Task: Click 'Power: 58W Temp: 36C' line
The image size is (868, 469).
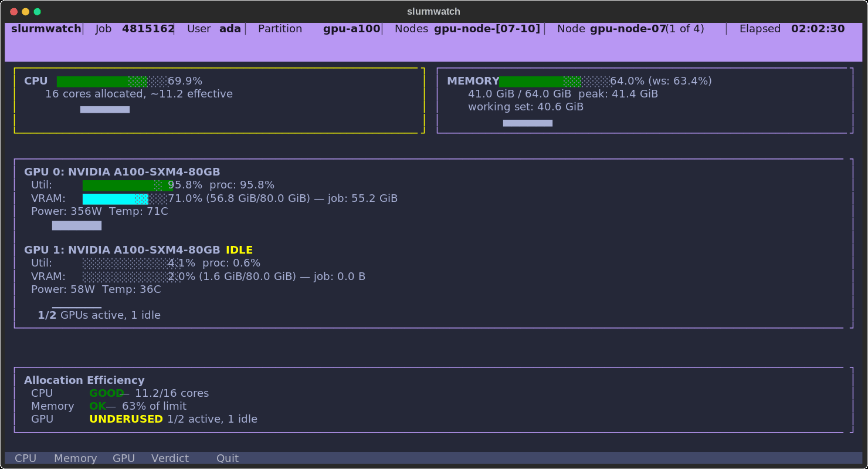Action: 96,289
